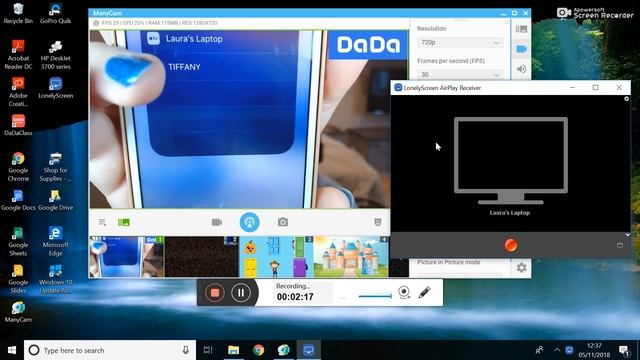This screenshot has width=640, height=360.
Task: Open Acrobat Reader DC desktop shortcut
Action: click(18, 55)
